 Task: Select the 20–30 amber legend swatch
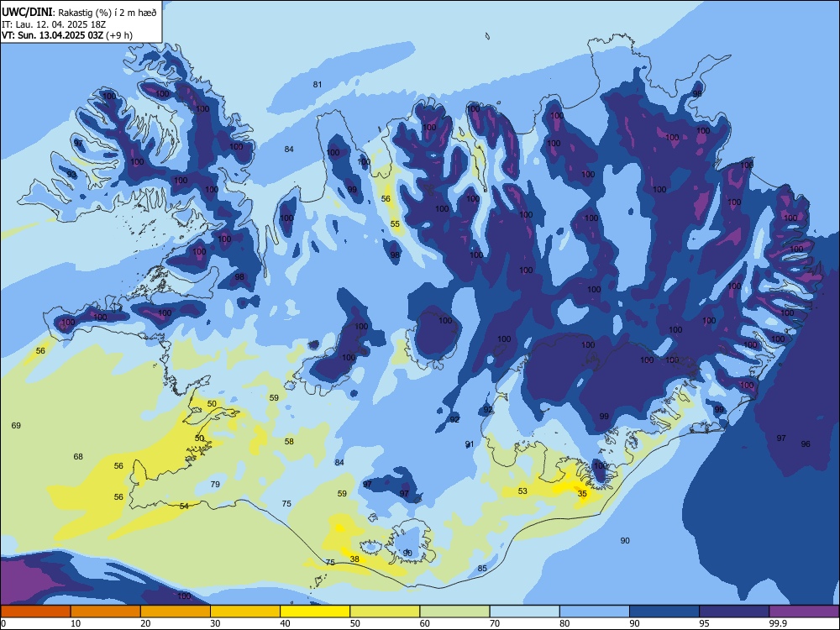176,612
